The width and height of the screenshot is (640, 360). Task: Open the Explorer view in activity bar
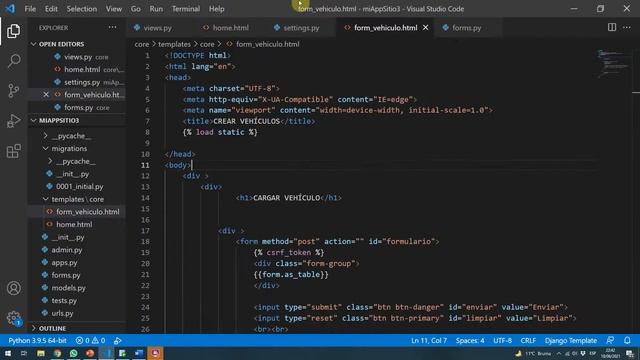13,31
